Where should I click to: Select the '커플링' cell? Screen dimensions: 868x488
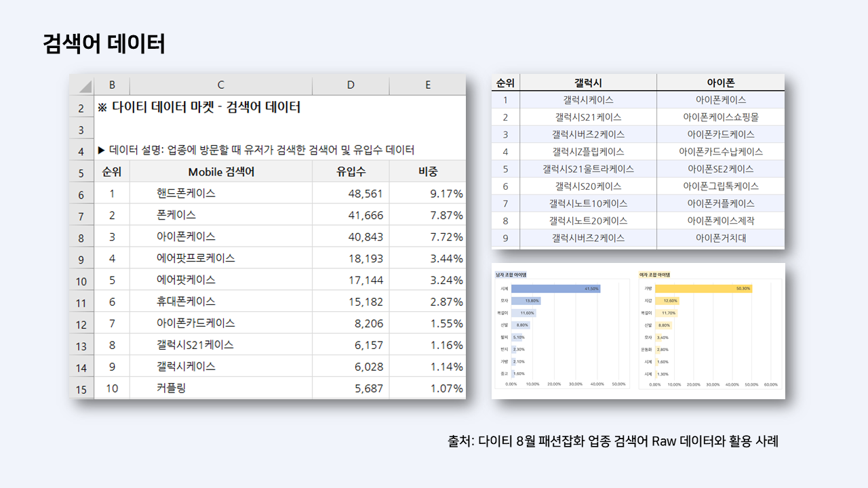click(221, 388)
